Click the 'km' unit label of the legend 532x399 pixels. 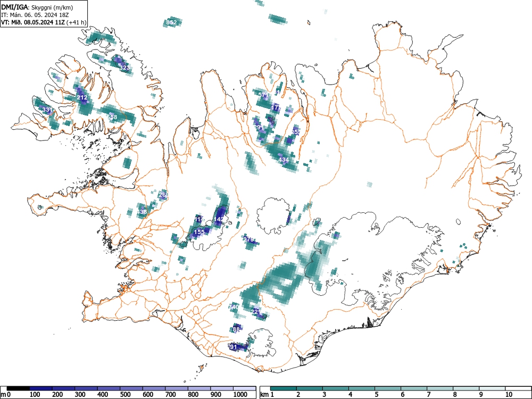tap(264, 395)
